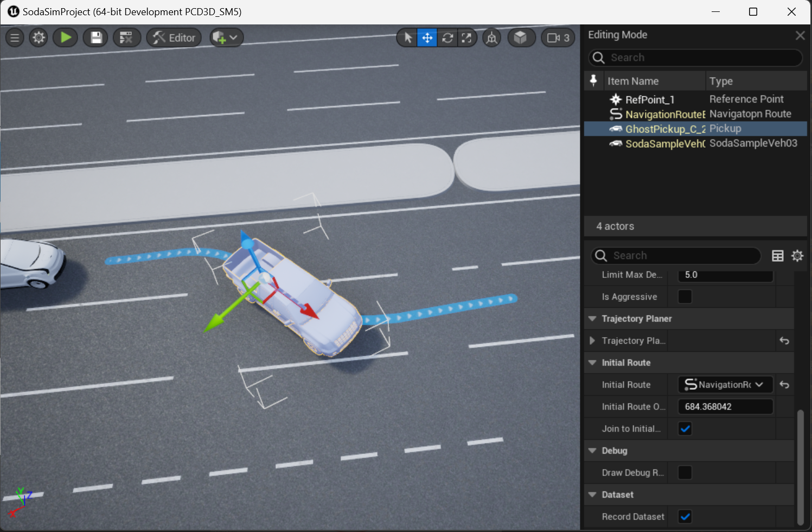Select the SodaSampleVeh actor row

[x=695, y=143]
